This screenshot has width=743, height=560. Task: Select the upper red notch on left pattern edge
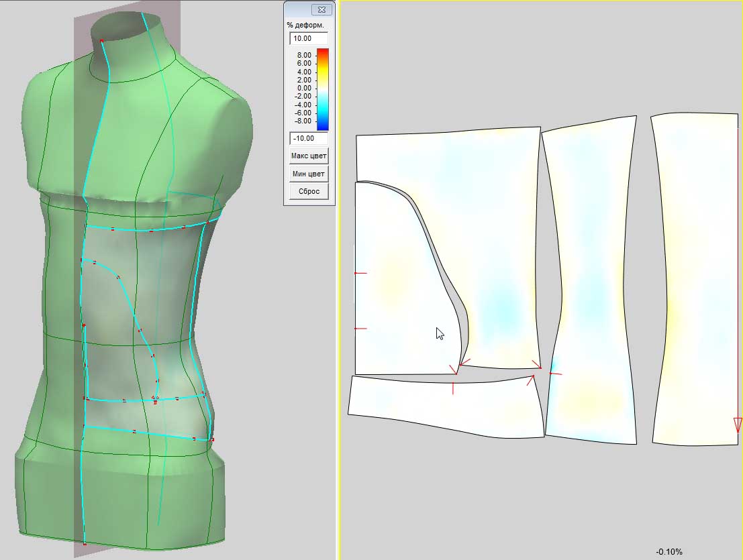[360, 274]
